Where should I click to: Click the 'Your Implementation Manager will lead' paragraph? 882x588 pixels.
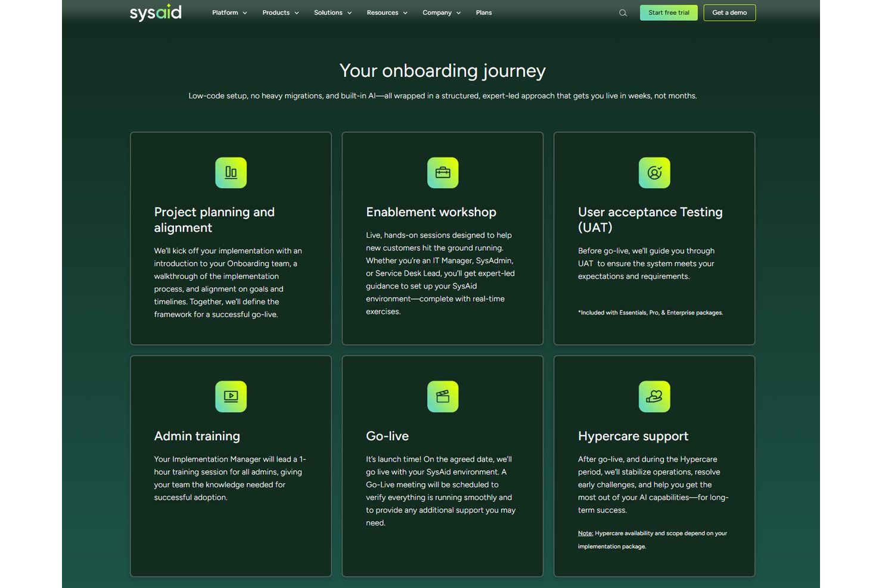point(230,478)
